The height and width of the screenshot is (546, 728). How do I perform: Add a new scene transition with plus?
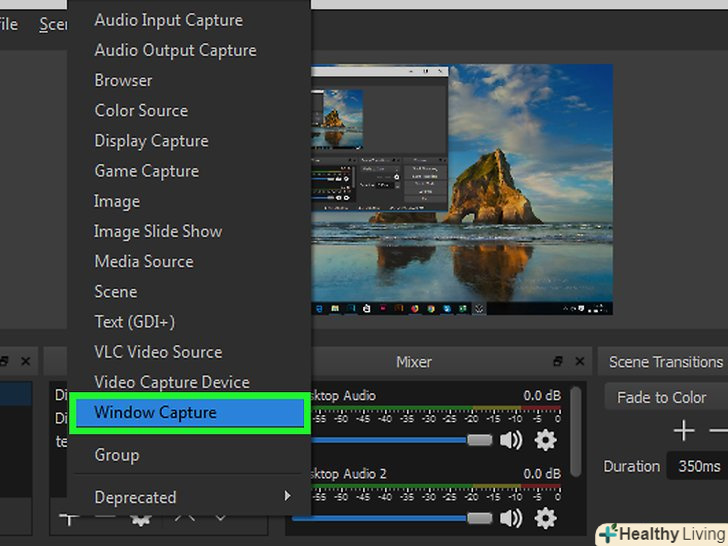(x=684, y=431)
